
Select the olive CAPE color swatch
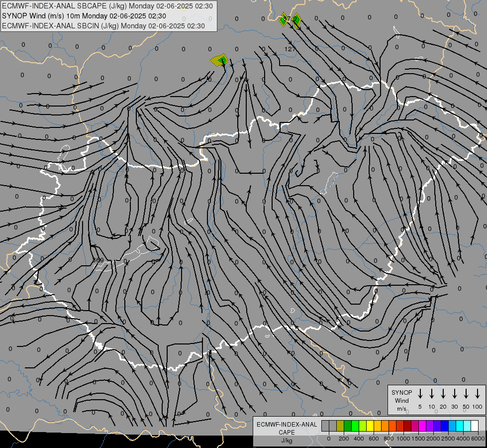tap(340, 426)
